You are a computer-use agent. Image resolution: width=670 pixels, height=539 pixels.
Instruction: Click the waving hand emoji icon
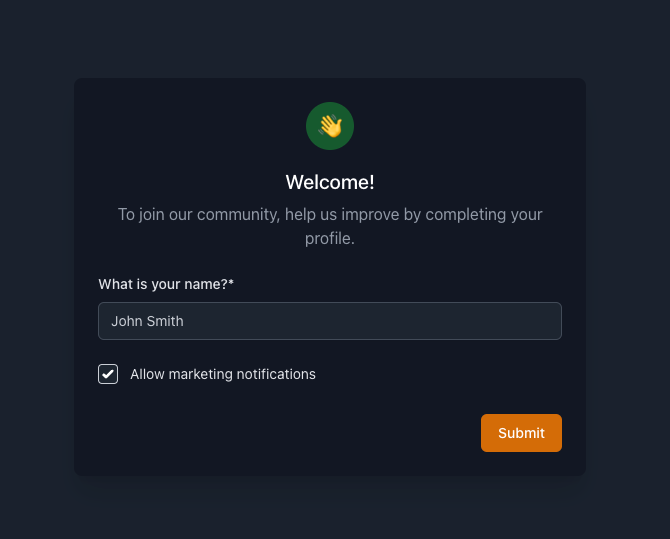[x=330, y=126]
